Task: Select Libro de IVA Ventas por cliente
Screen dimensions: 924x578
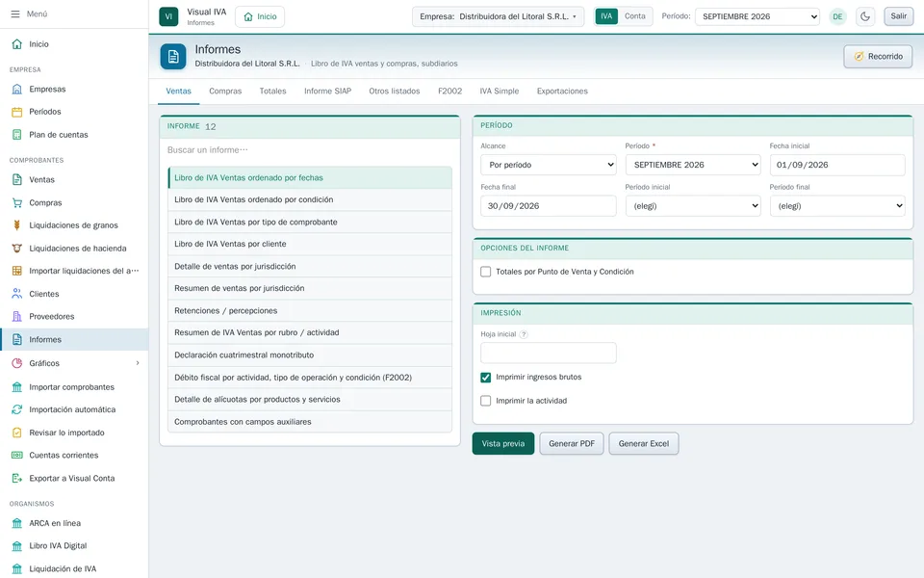Action: (x=310, y=244)
